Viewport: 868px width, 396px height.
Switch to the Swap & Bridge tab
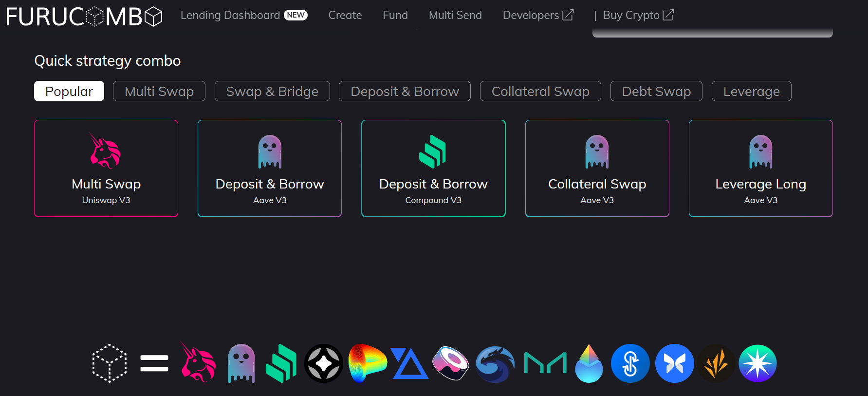[x=272, y=91]
